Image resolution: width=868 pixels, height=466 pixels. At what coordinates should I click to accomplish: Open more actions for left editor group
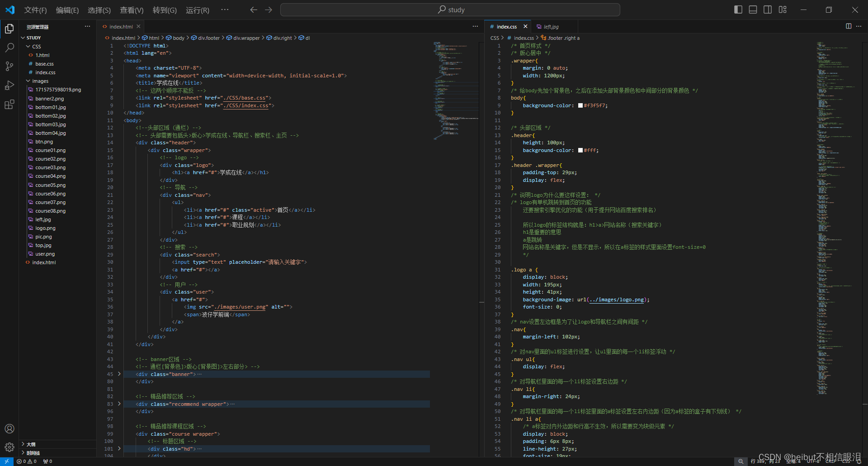475,26
